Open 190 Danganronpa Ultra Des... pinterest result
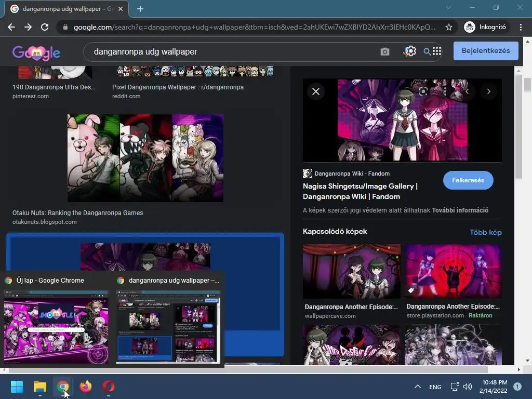 click(x=54, y=87)
